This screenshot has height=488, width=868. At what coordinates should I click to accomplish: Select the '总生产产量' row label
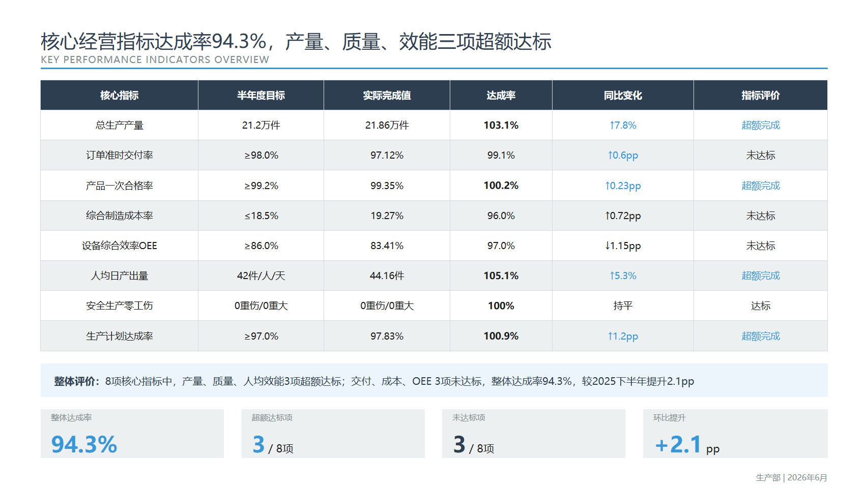[120, 125]
